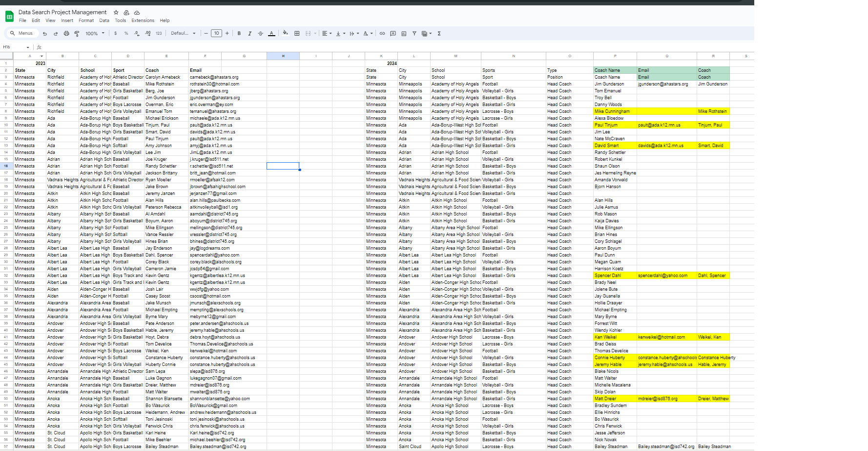Select the '2024' cell in row 1

381,64
